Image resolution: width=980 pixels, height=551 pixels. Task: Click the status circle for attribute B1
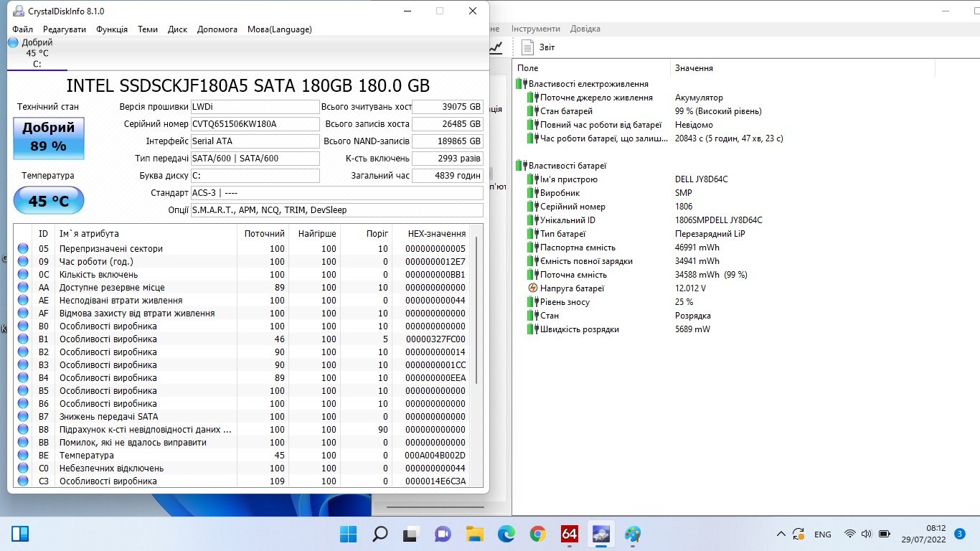coord(23,339)
